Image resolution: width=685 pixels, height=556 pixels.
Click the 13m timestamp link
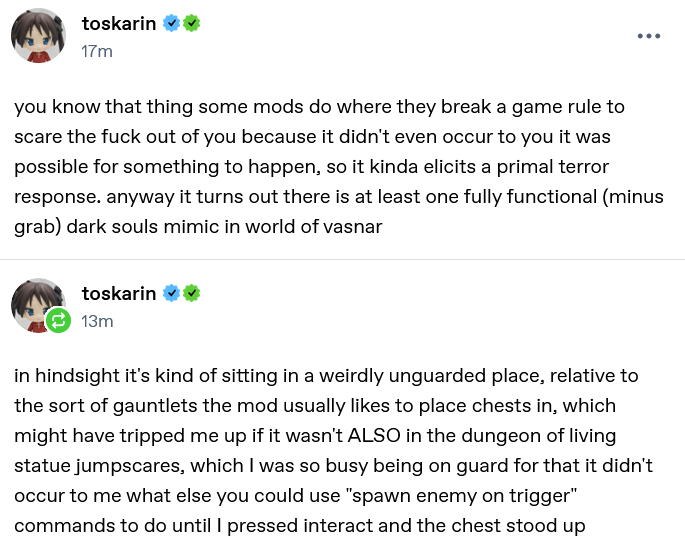click(97, 321)
